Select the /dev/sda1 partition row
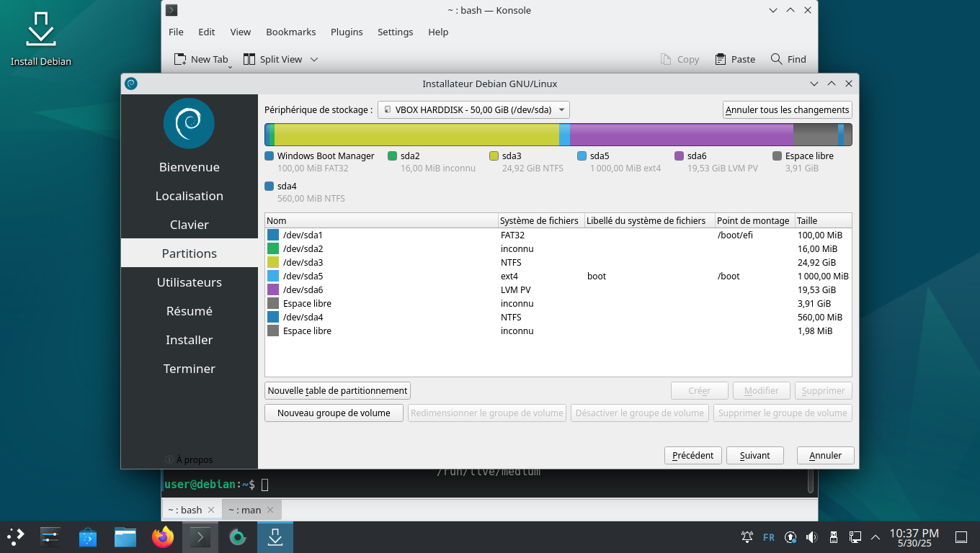 (558, 235)
